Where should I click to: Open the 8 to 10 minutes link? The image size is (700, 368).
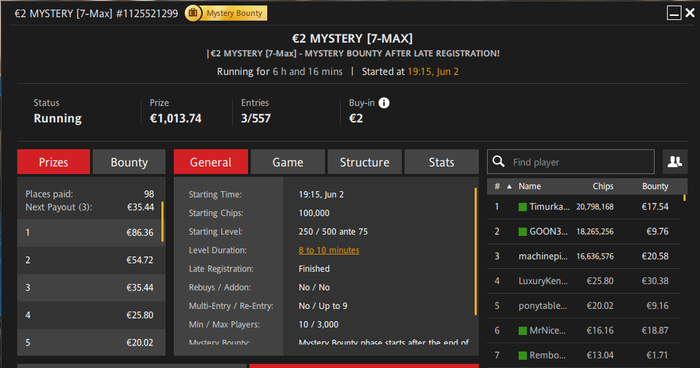point(329,250)
